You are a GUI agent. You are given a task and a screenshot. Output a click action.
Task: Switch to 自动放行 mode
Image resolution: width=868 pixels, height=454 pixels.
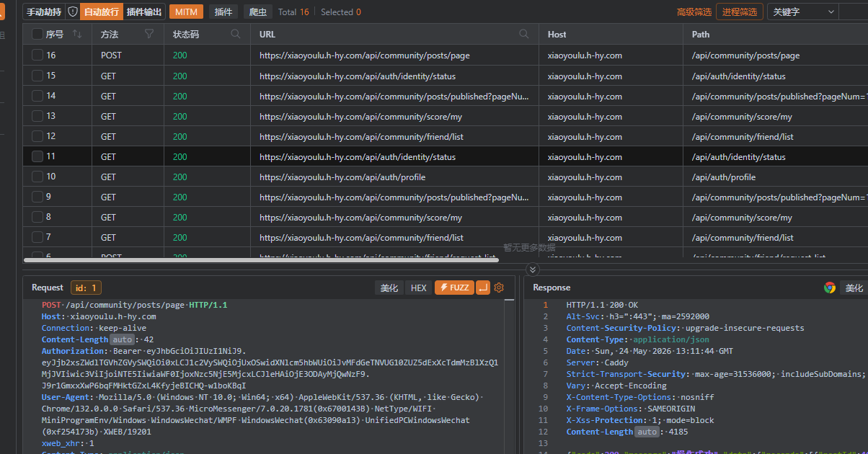tap(101, 12)
